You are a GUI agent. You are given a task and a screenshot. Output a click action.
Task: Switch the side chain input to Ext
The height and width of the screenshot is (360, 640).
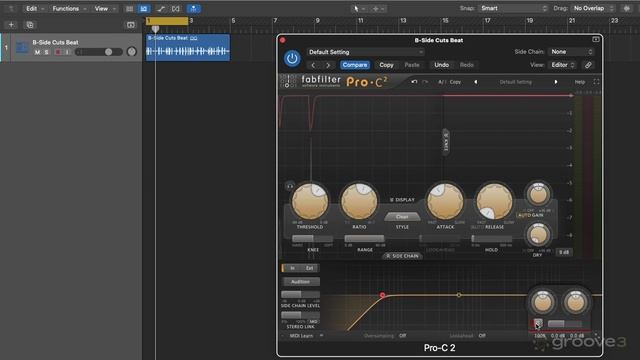pyautogui.click(x=309, y=268)
